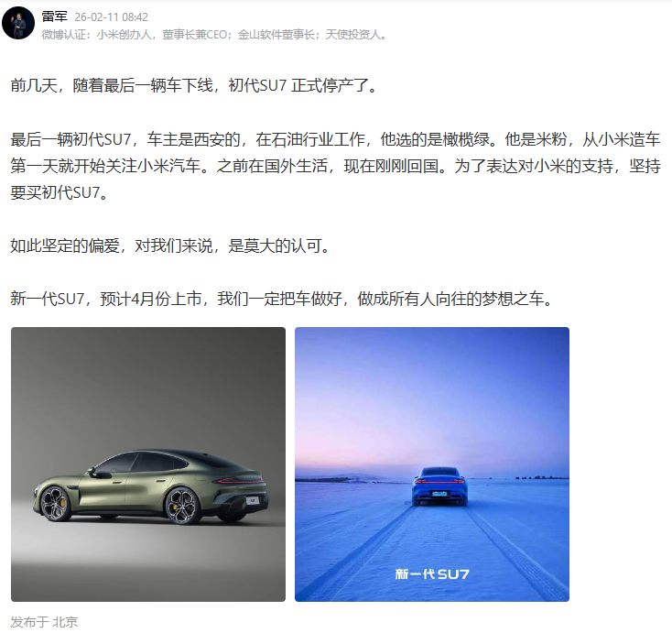Click the front wheel of the green car
Viewport: 672px width, 633px height.
point(56,504)
